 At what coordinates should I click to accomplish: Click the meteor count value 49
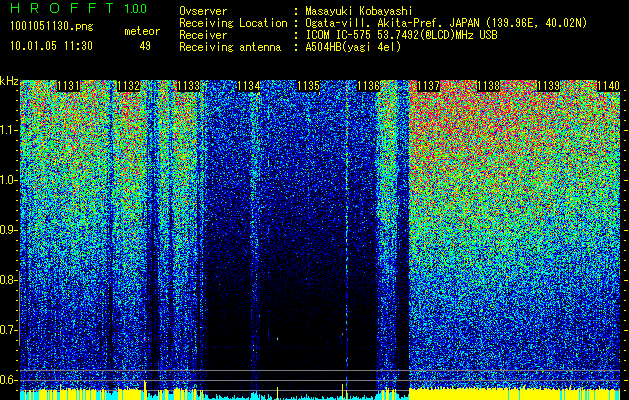[145, 46]
